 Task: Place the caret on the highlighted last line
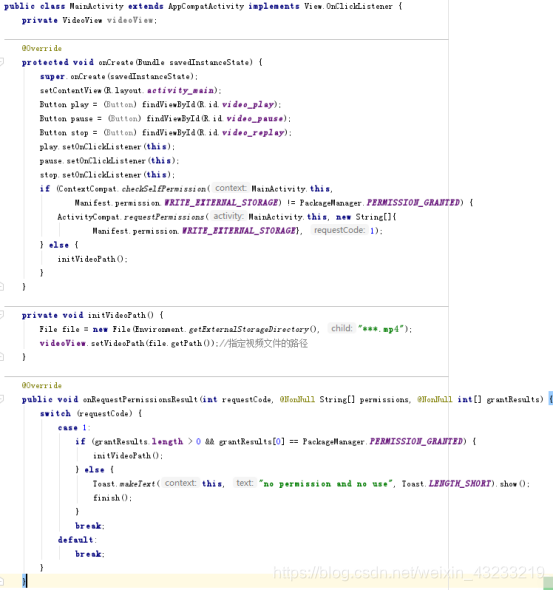tap(277, 582)
